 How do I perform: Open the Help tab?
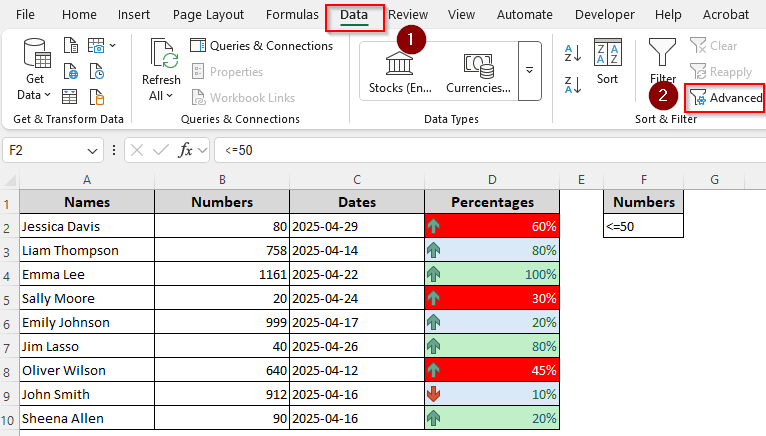[x=668, y=15]
